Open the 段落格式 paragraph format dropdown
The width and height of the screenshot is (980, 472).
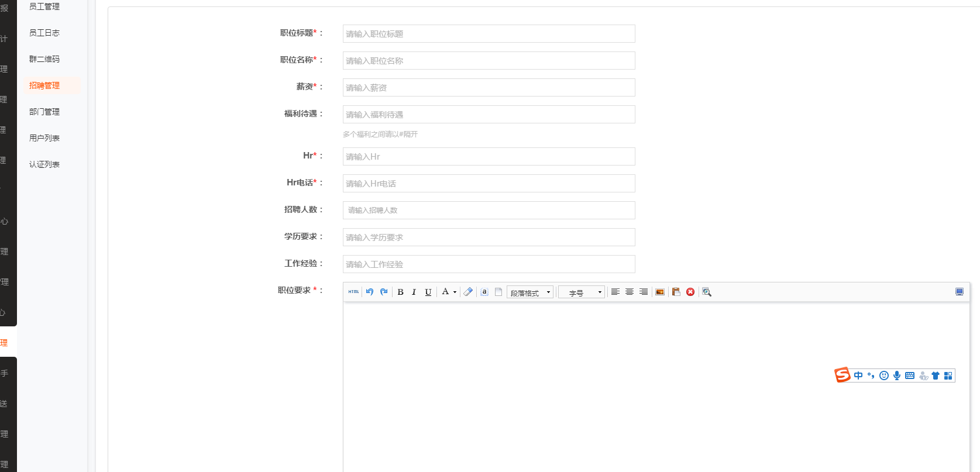pos(530,292)
